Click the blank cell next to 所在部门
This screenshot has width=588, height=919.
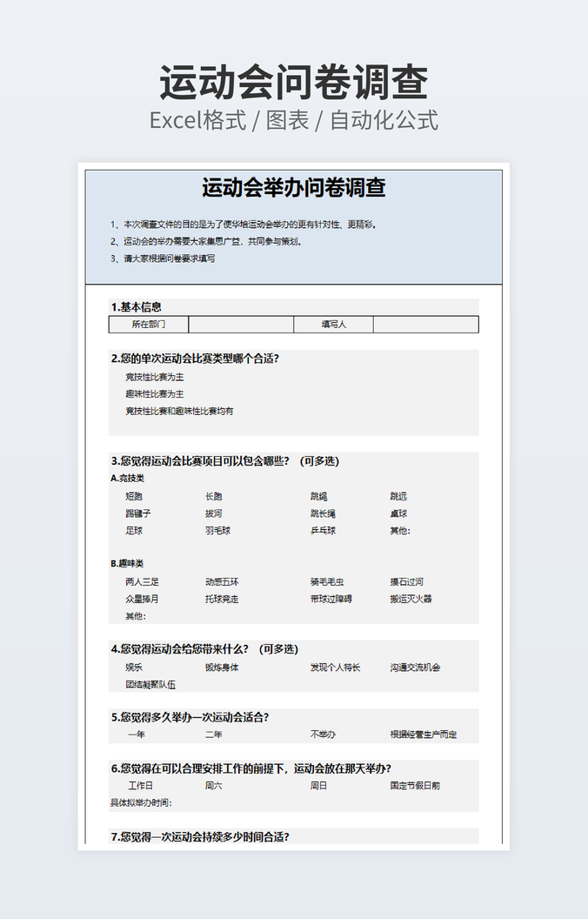pyautogui.click(x=241, y=325)
